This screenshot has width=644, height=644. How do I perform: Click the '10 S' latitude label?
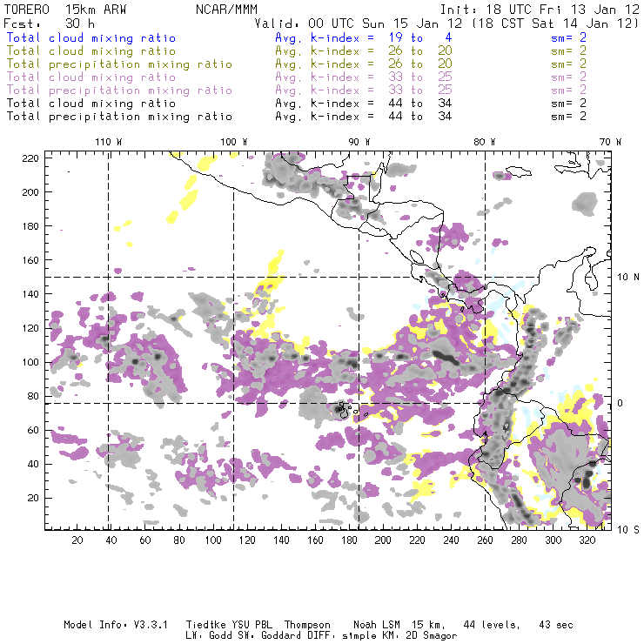[x=628, y=530]
